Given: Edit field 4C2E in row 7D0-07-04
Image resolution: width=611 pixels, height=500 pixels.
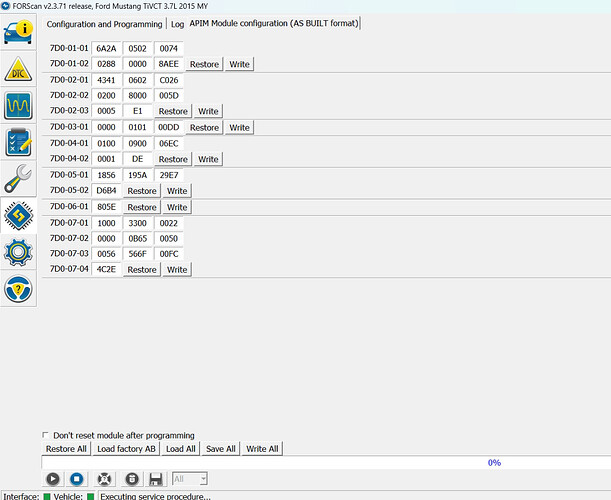Looking at the screenshot, I should pos(106,269).
